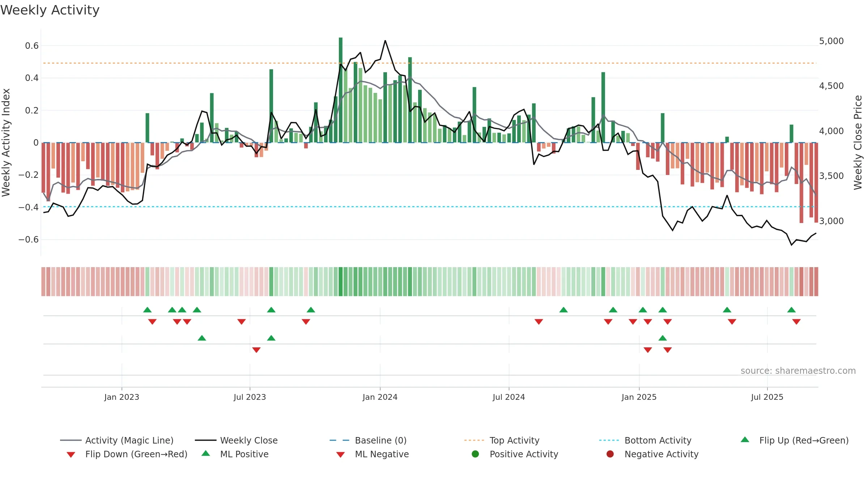The width and height of the screenshot is (868, 488).
Task: Hide the Baseline (0) series via the legend
Action: tap(368, 440)
